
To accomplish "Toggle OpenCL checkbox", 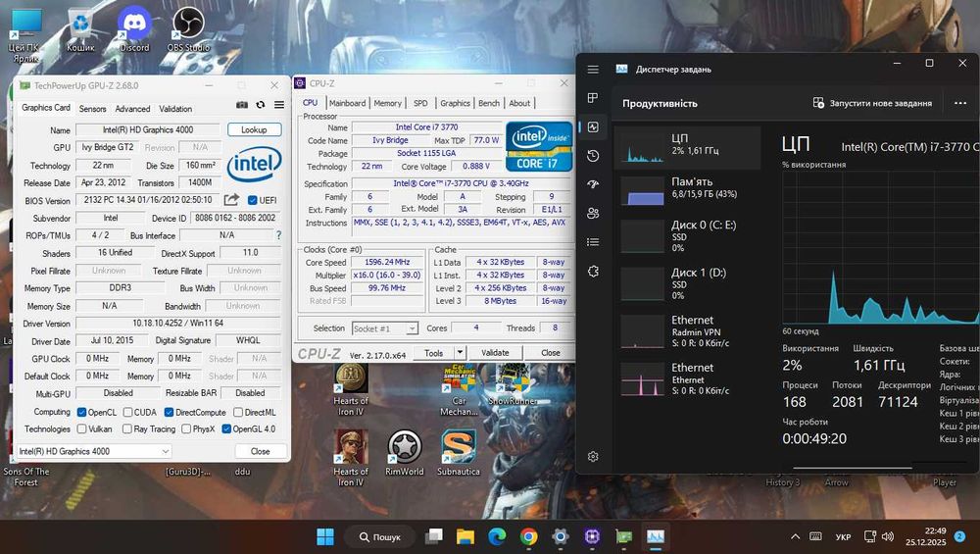I will [81, 412].
